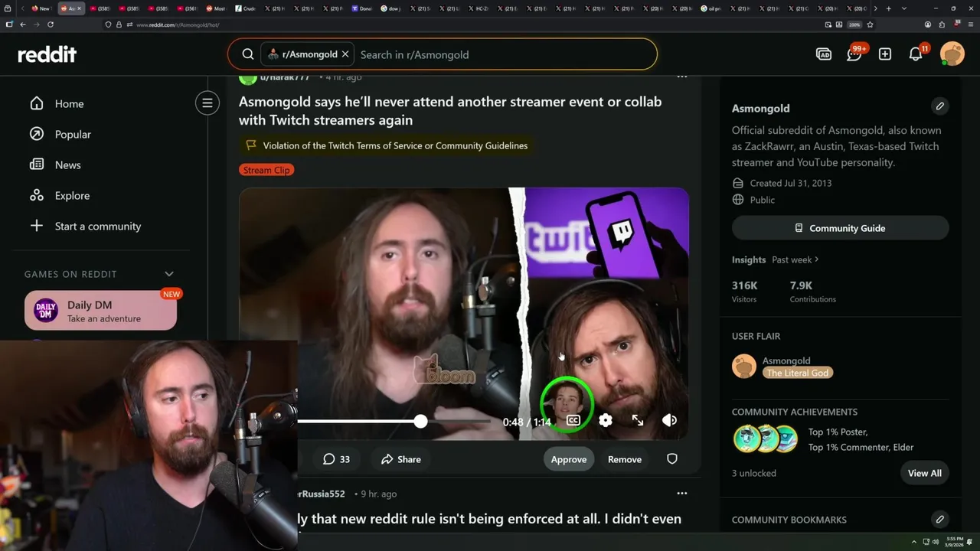Click the Reddit logo
The height and width of the screenshot is (551, 980).
coord(47,54)
